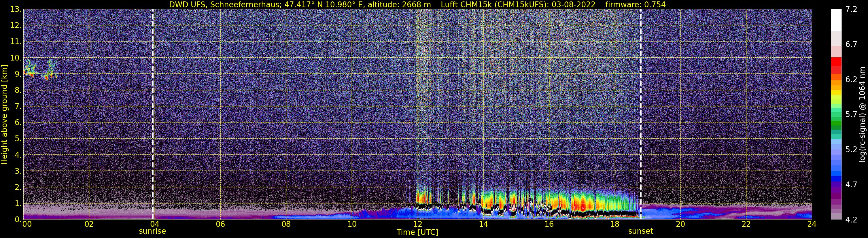This screenshot has width=868, height=238.
Task: Click the white top segment of the colorbar
Action: pos(836,20)
